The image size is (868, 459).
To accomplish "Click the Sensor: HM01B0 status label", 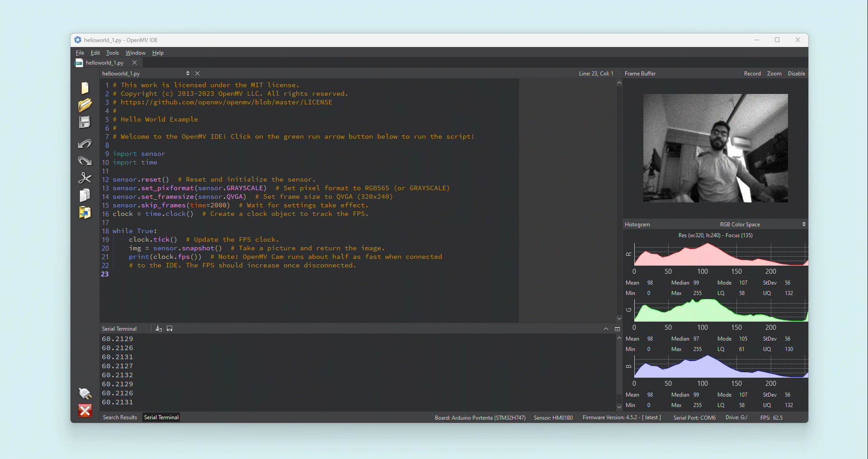I will click(553, 417).
